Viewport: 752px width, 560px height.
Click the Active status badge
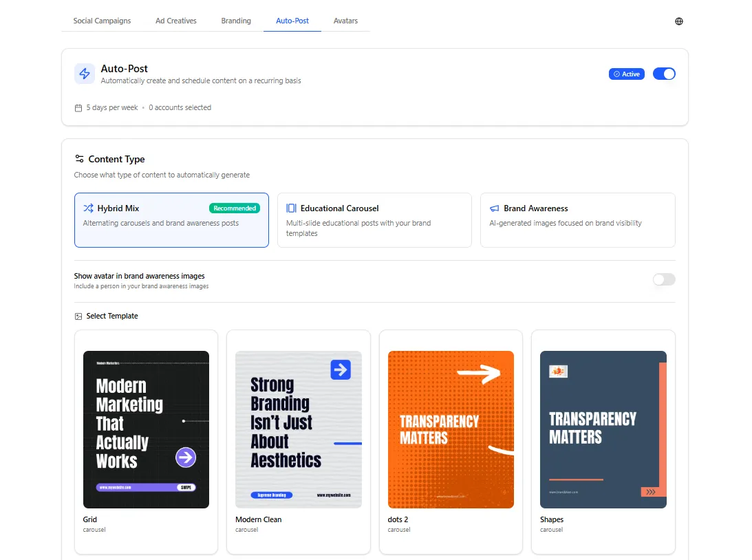[x=626, y=74]
